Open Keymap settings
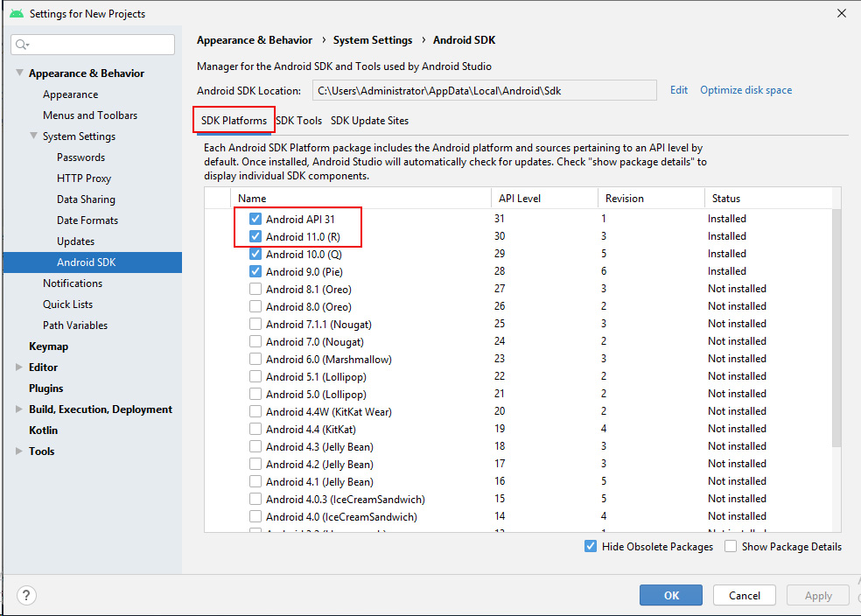Screen dimensions: 861x616 (48, 346)
